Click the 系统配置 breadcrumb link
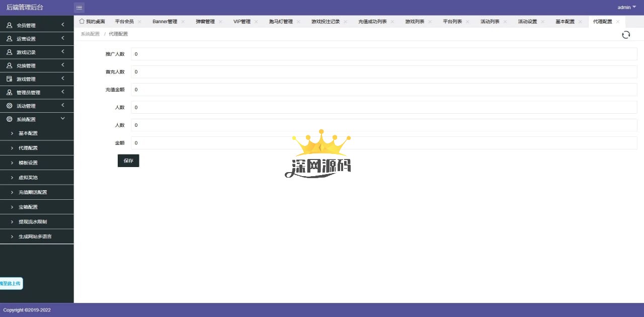Image resolution: width=644 pixels, height=317 pixels. click(90, 34)
